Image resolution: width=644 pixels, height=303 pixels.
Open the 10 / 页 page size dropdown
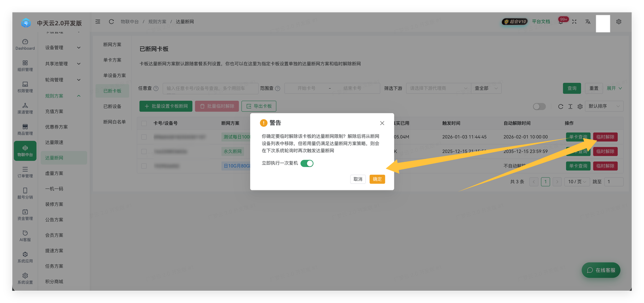(576, 182)
